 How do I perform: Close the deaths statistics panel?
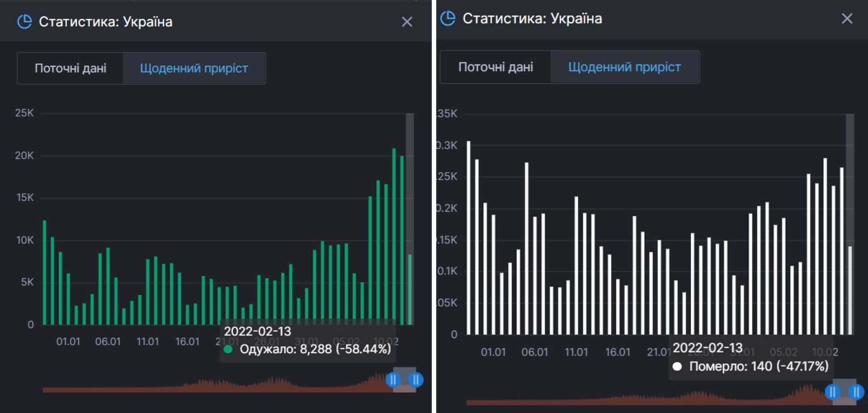point(847,19)
